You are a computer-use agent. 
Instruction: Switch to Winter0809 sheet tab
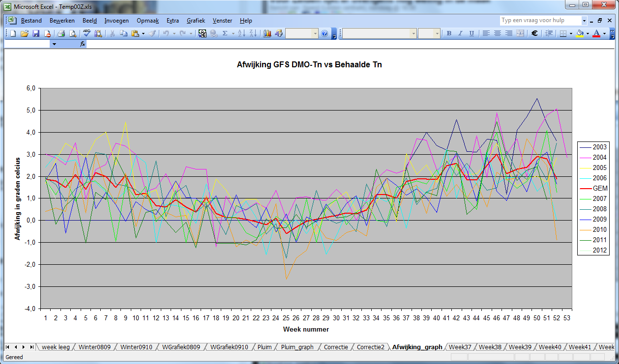[x=94, y=347]
